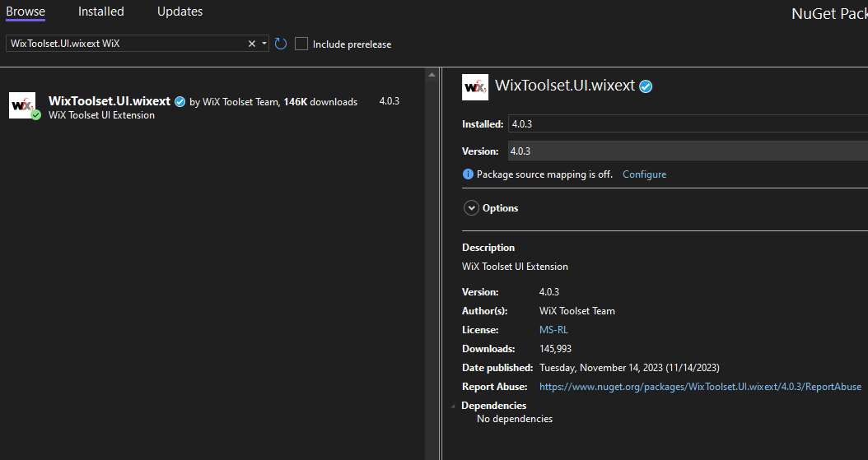The height and width of the screenshot is (460, 868).
Task: Go to the Updates tab
Action: (180, 12)
